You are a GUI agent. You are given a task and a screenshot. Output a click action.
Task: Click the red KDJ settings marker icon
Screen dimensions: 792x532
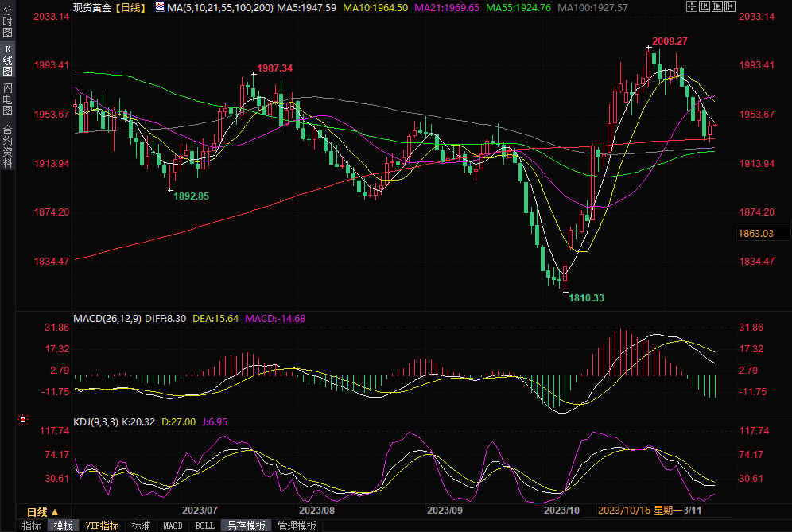click(x=23, y=419)
